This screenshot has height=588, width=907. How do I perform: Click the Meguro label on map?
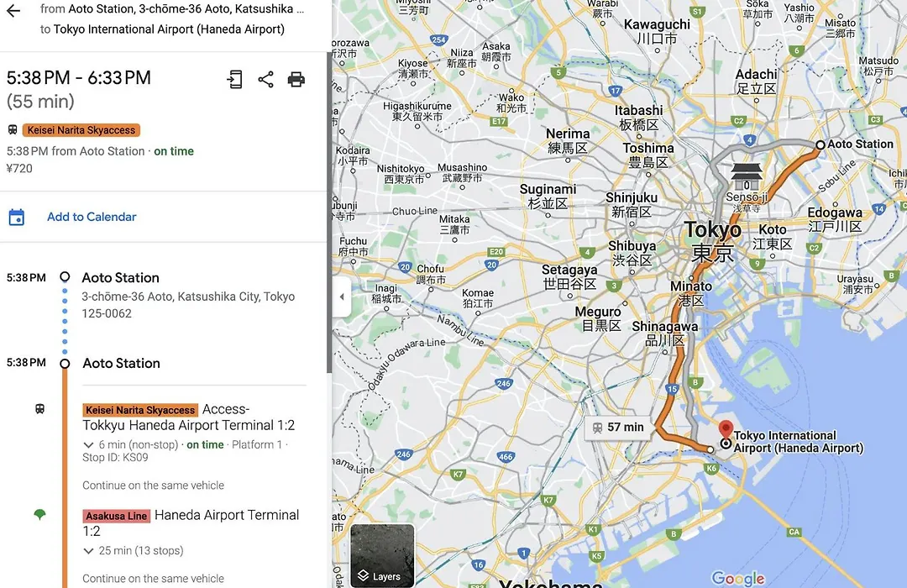[x=598, y=318]
